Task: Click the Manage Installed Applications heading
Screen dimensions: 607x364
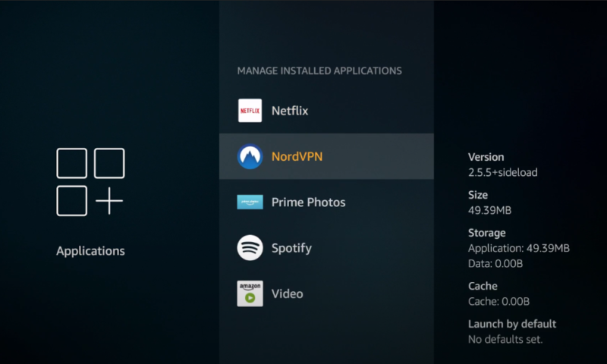Action: tap(319, 71)
